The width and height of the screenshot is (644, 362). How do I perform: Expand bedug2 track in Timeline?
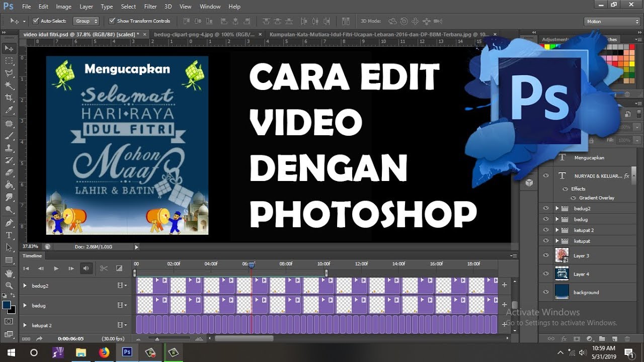25,286
